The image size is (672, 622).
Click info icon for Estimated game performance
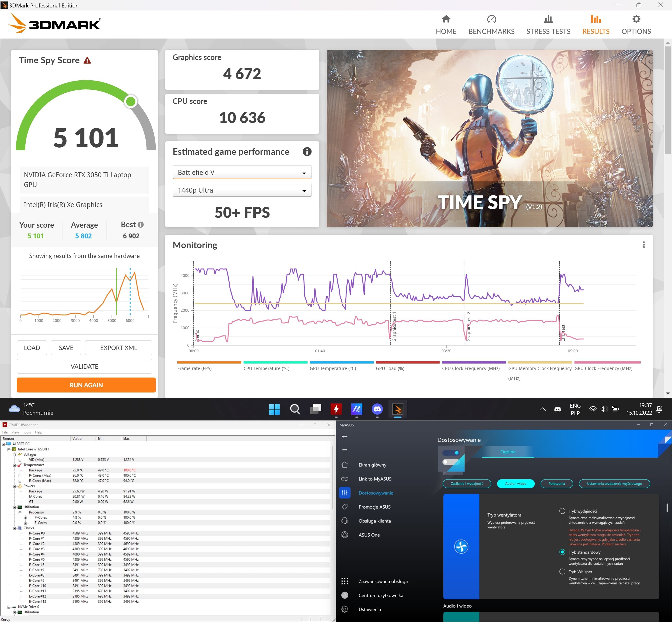[x=307, y=152]
